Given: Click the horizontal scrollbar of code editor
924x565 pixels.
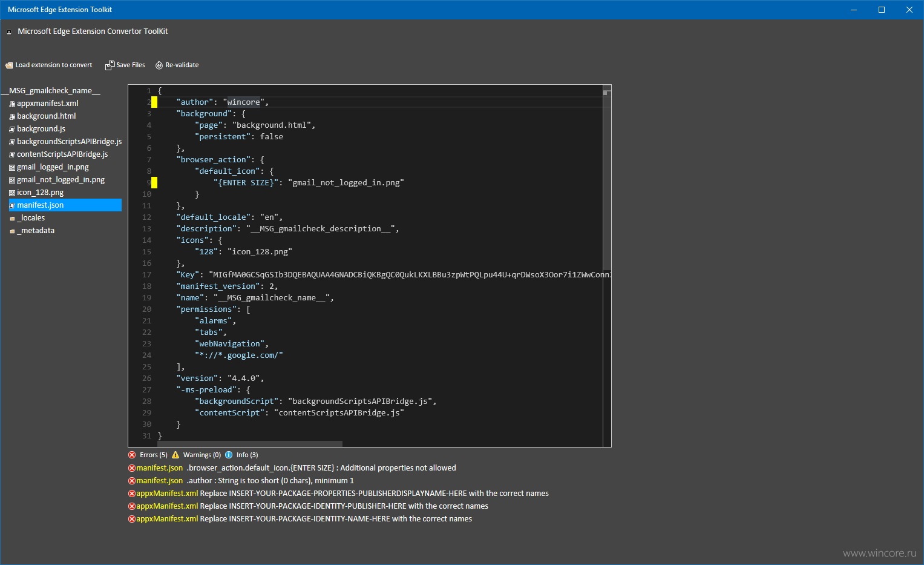Looking at the screenshot, I should click(250, 444).
